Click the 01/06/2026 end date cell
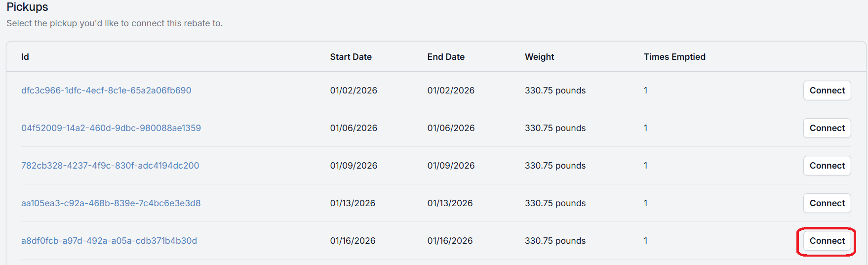Viewport: 868px width, 265px height. 451,128
